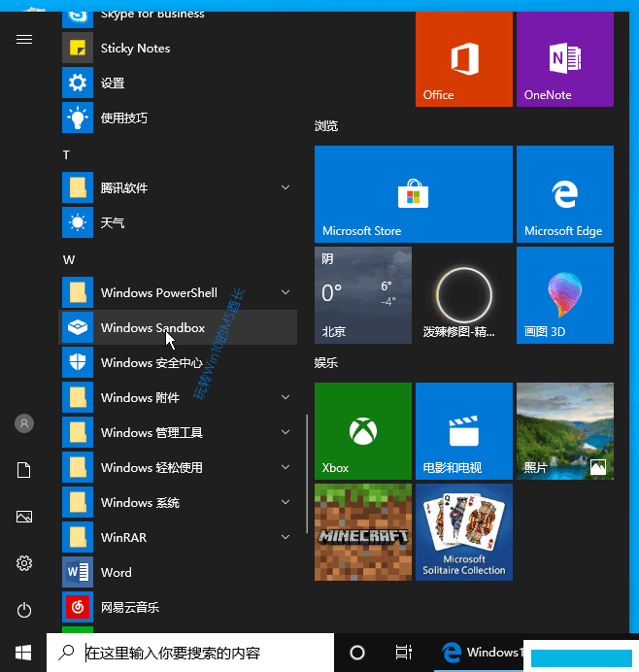Click the taskbar search input box
The image size is (639, 672).
tap(190, 653)
